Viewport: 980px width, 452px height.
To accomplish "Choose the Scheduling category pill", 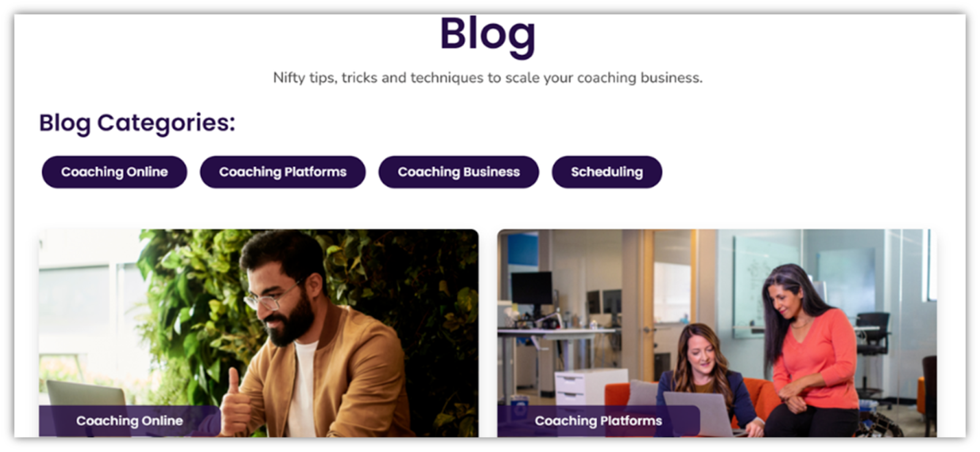I will (x=607, y=172).
